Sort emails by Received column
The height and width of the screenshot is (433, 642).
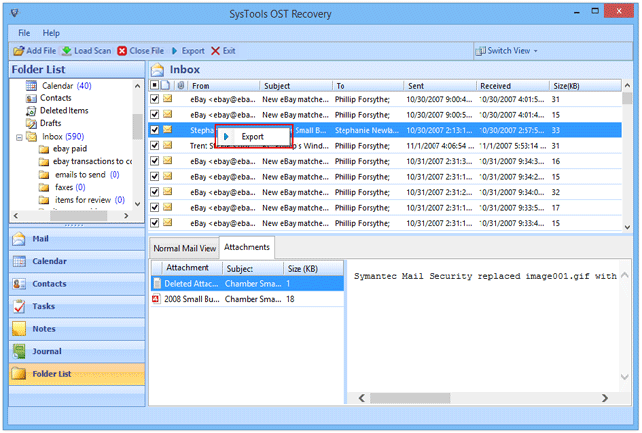tap(513, 86)
